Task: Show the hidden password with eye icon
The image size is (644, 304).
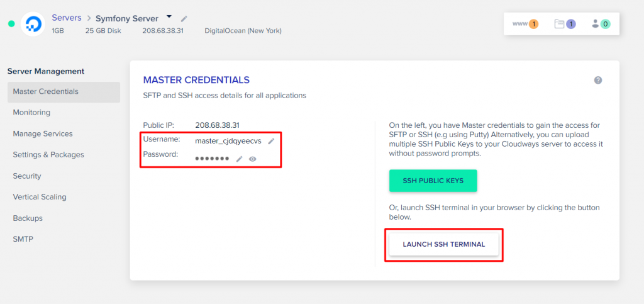Action: (252, 159)
